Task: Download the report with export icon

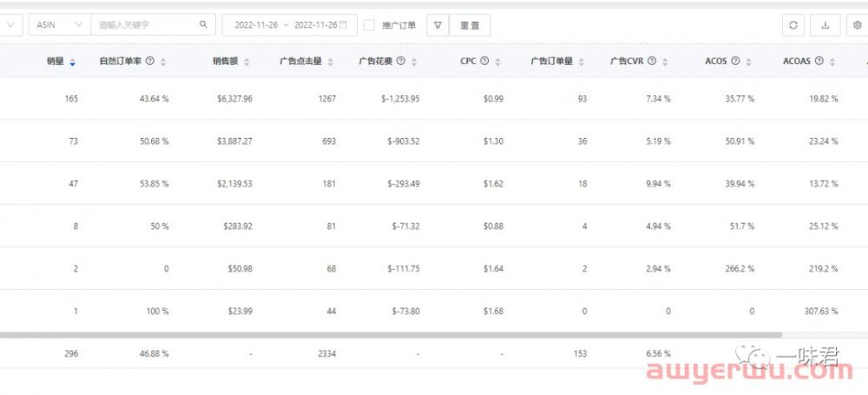Action: (825, 25)
